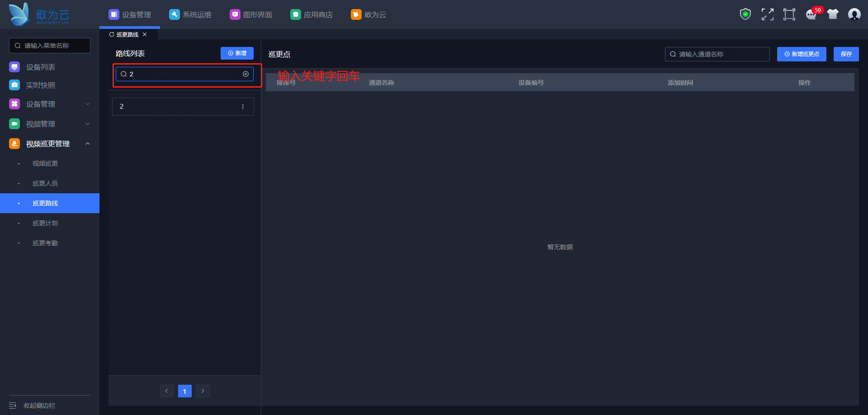Click the collapse sidebar icon at bottom
The width and height of the screenshot is (868, 415).
point(13,406)
